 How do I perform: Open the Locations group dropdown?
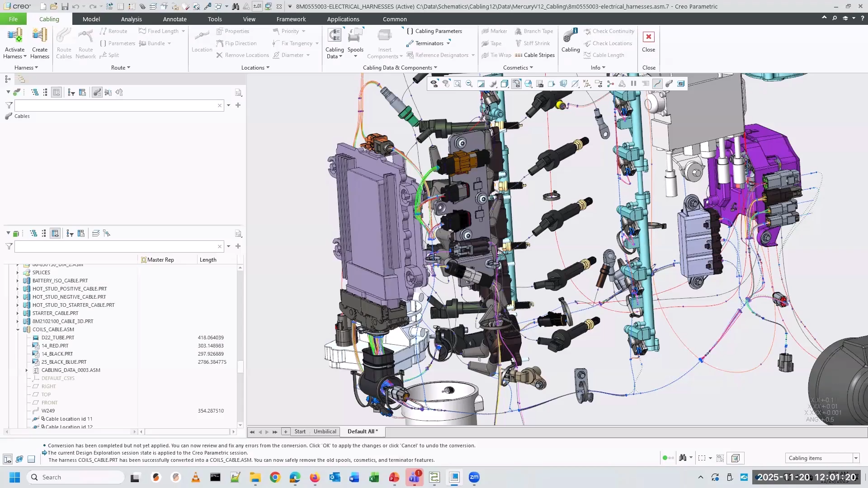pos(255,68)
